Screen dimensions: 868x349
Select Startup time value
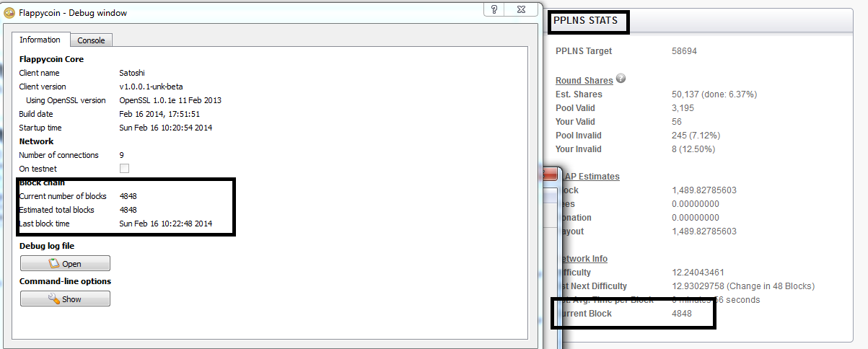(x=166, y=128)
